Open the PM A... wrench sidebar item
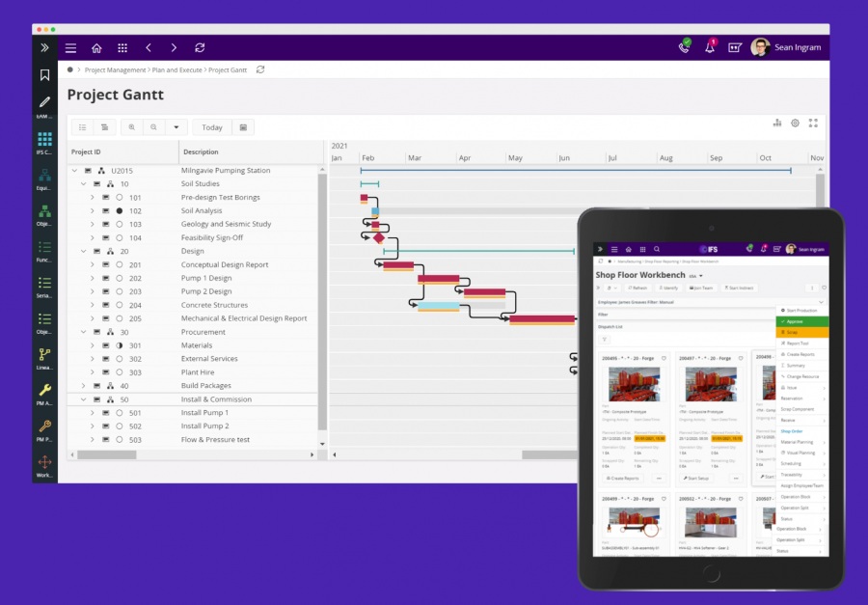The height and width of the screenshot is (605, 868). [44, 395]
